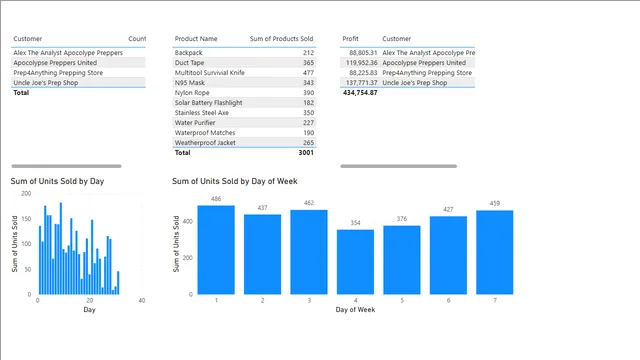Click the Product Name column header

coord(196,39)
